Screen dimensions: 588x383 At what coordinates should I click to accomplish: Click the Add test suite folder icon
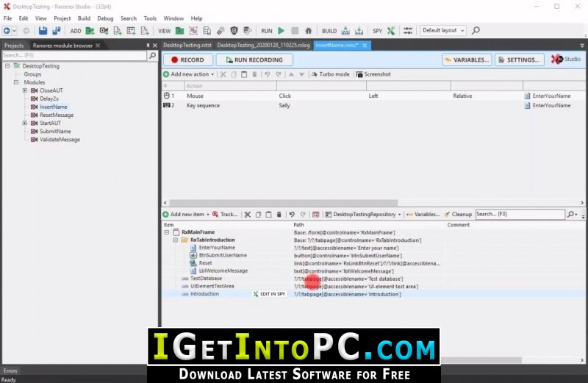(x=90, y=31)
